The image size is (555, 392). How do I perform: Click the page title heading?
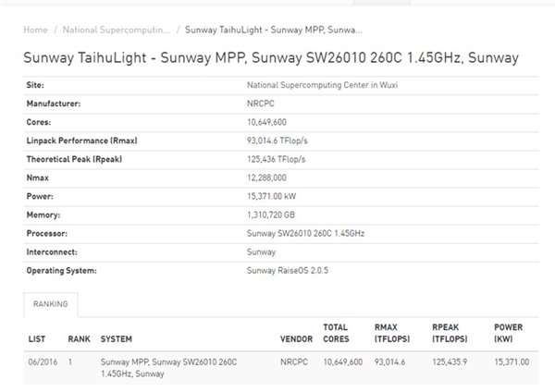point(270,58)
